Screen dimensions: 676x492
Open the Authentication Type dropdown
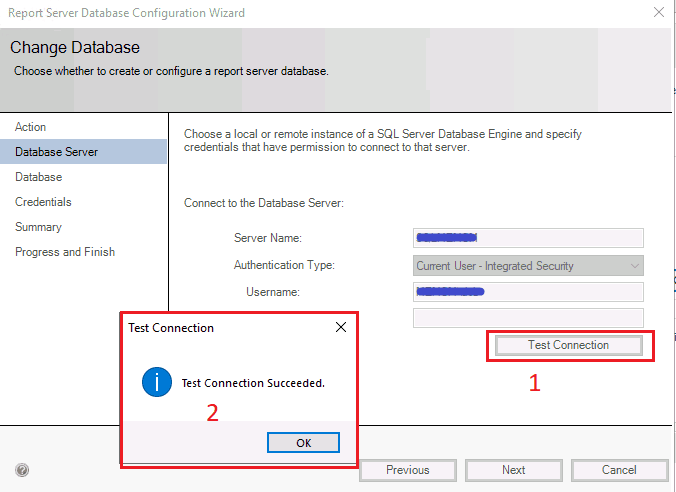pyautogui.click(x=528, y=266)
